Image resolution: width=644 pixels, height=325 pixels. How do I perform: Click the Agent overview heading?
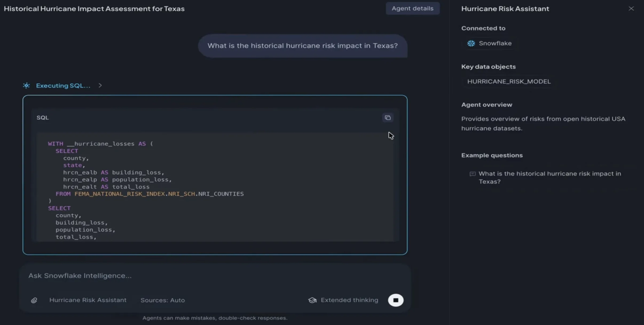[x=487, y=105]
